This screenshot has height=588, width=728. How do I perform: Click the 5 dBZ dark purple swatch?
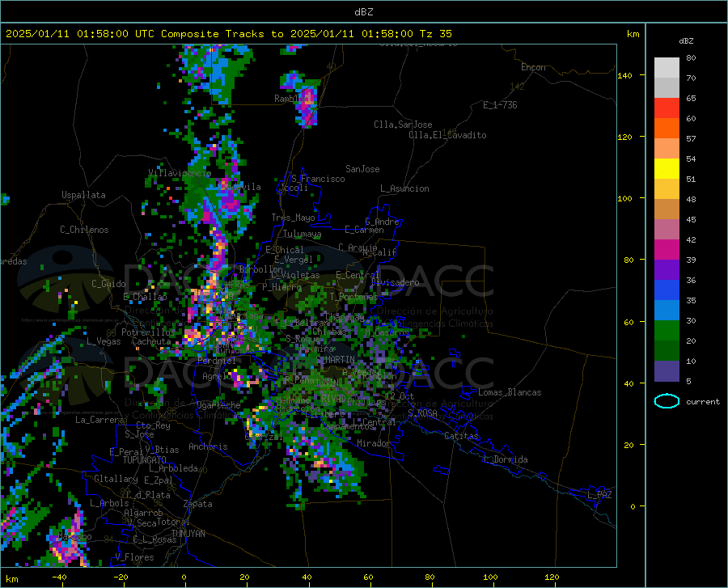click(667, 371)
